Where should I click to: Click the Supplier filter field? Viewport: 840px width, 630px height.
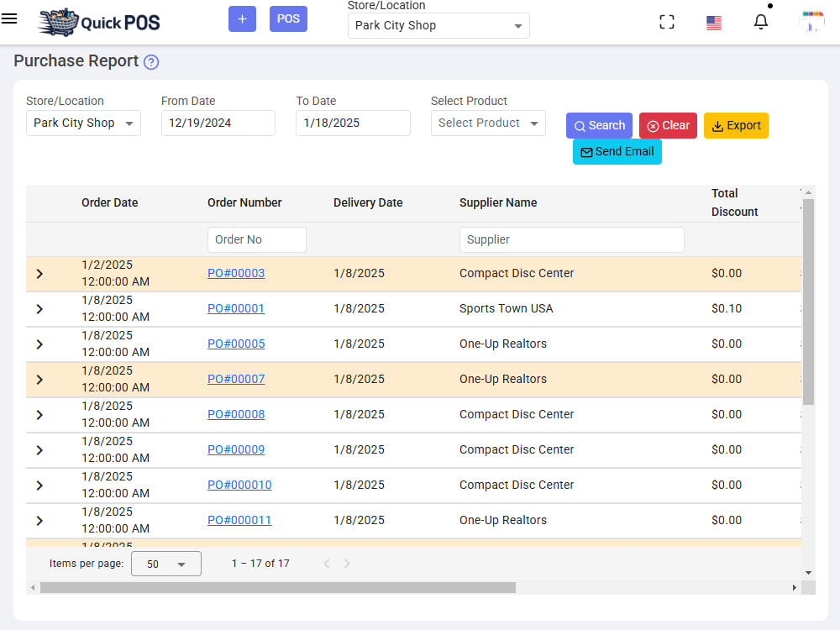point(571,239)
